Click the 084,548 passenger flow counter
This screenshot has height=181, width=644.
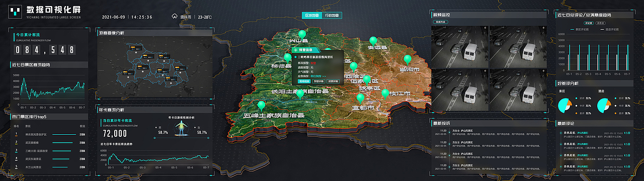tap(45, 50)
